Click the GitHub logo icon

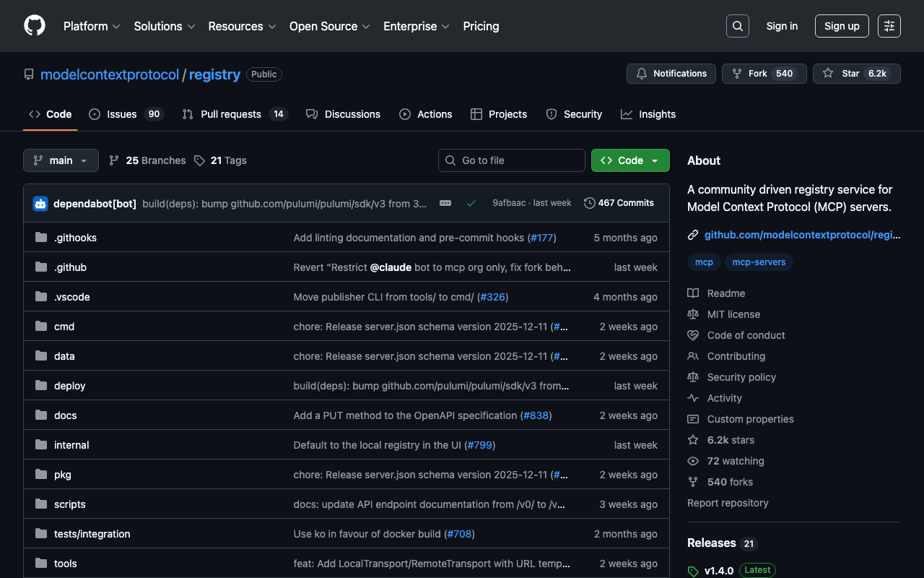[x=35, y=26]
